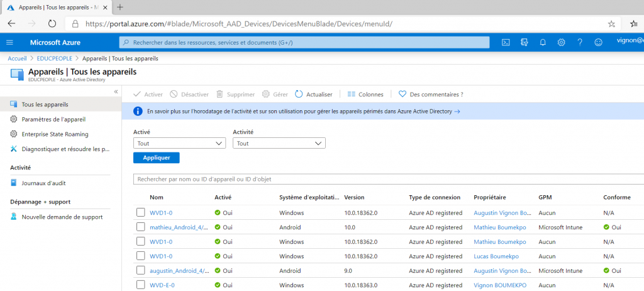Image resolution: width=644 pixels, height=291 pixels.
Task: Open the Activé filter dropdown
Action: tap(179, 143)
